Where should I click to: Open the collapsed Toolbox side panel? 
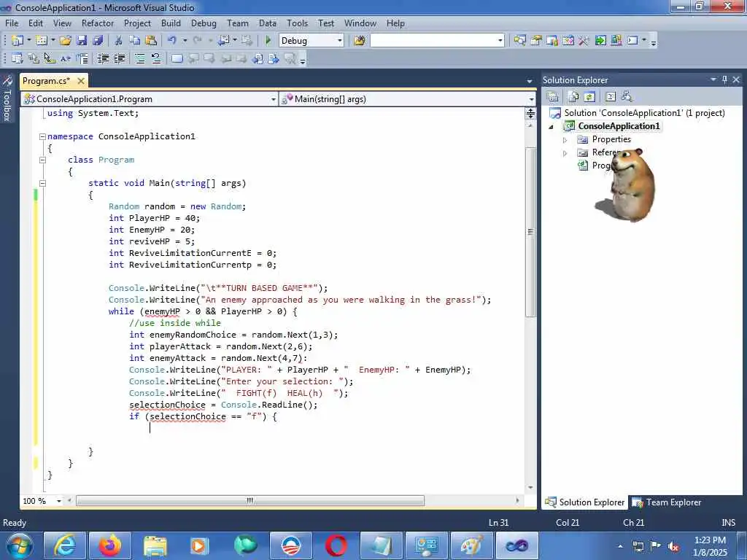[x=7, y=98]
